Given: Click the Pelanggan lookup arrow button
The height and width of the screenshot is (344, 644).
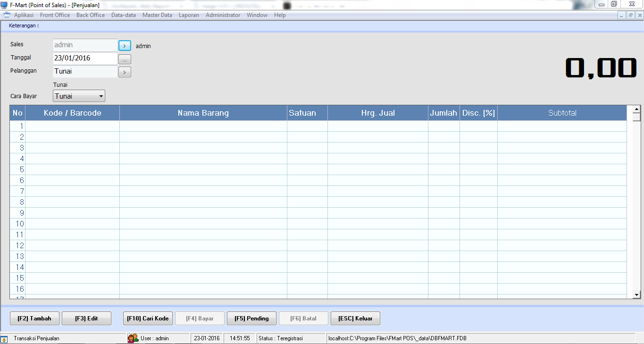Looking at the screenshot, I should click(125, 72).
